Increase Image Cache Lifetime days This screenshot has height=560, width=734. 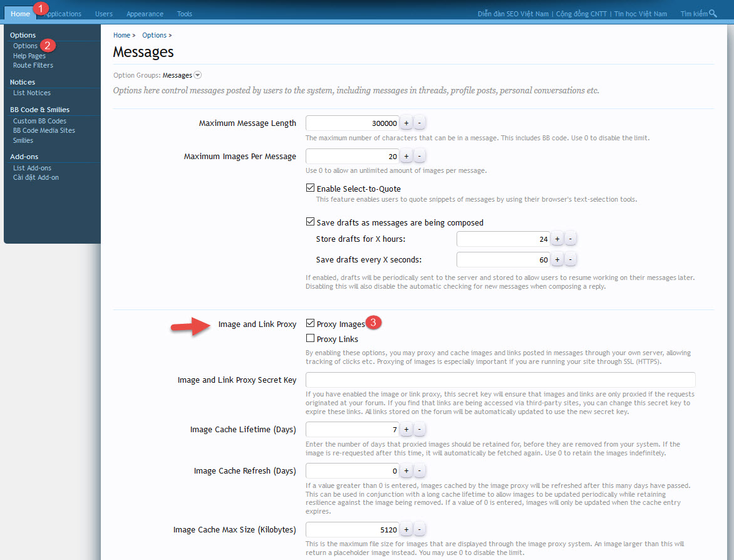point(406,429)
